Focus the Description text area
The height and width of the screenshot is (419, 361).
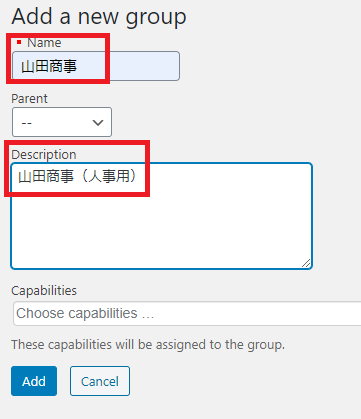coord(161,216)
